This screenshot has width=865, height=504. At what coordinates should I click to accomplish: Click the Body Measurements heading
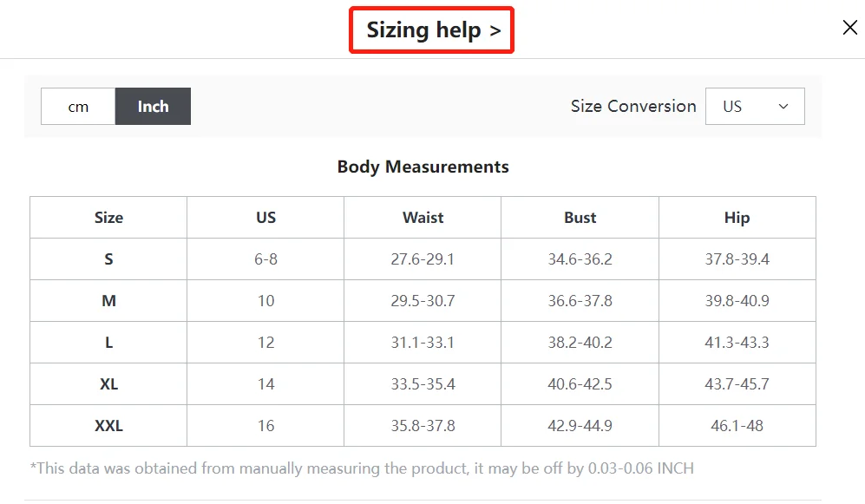423,167
